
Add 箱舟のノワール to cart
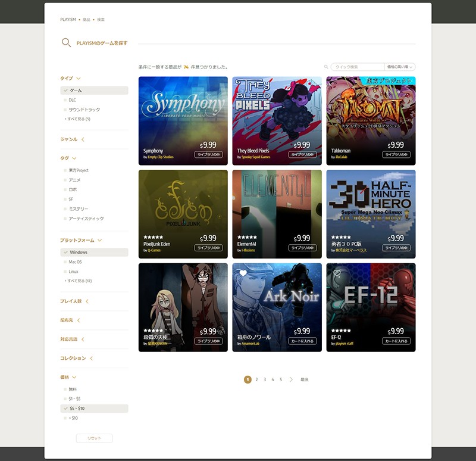pyautogui.click(x=302, y=341)
